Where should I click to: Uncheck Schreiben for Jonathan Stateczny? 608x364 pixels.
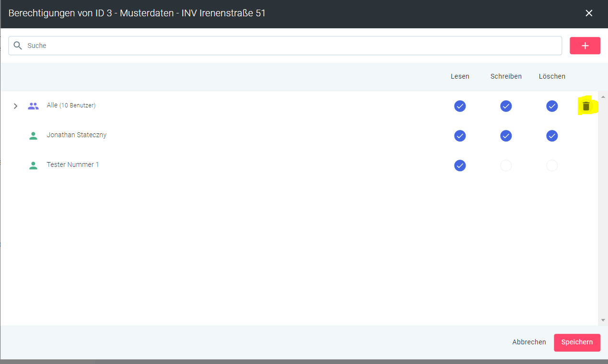(x=506, y=136)
